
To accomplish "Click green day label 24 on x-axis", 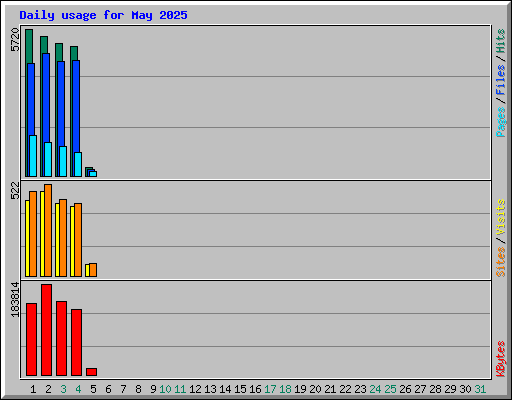I will [x=375, y=389].
